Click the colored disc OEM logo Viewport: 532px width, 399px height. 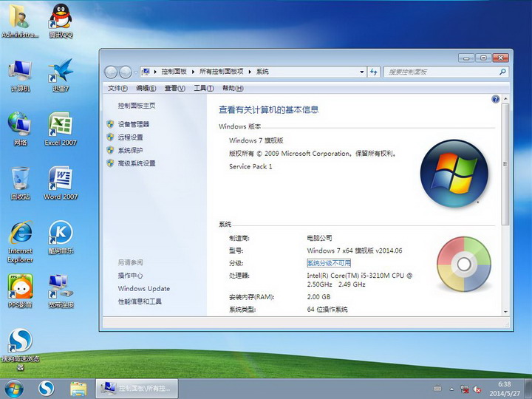coord(464,265)
